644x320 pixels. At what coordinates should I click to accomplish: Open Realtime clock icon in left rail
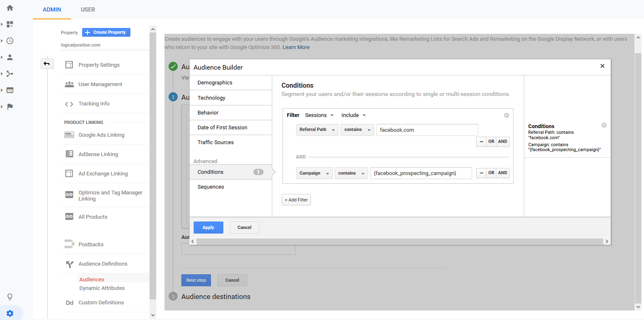[10, 41]
